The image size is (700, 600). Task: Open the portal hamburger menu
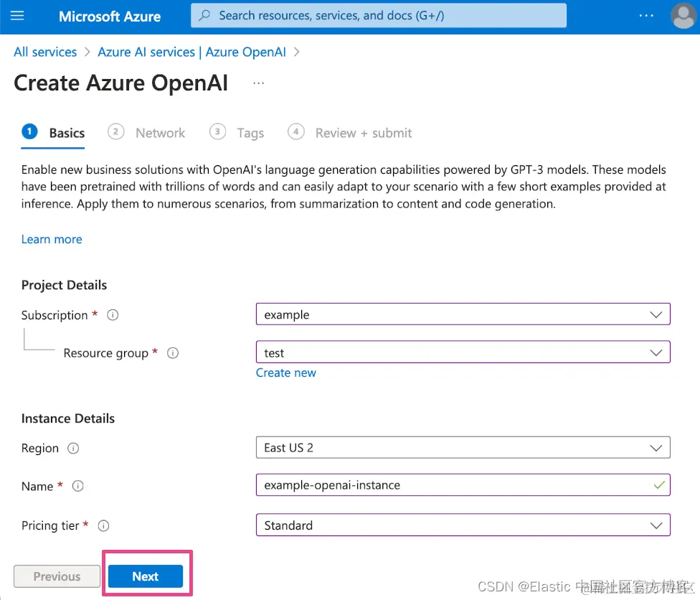pos(17,15)
